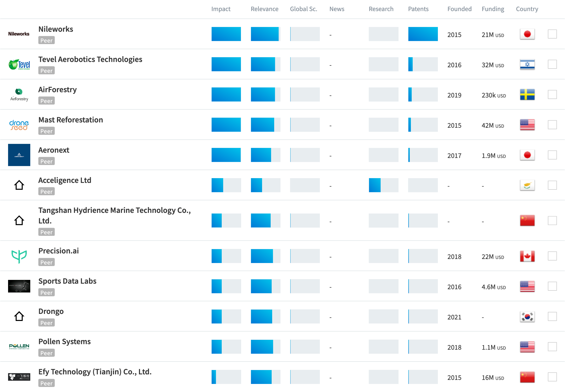The width and height of the screenshot is (565, 392).
Task: Select the AirForestry row checkbox
Action: tap(552, 94)
